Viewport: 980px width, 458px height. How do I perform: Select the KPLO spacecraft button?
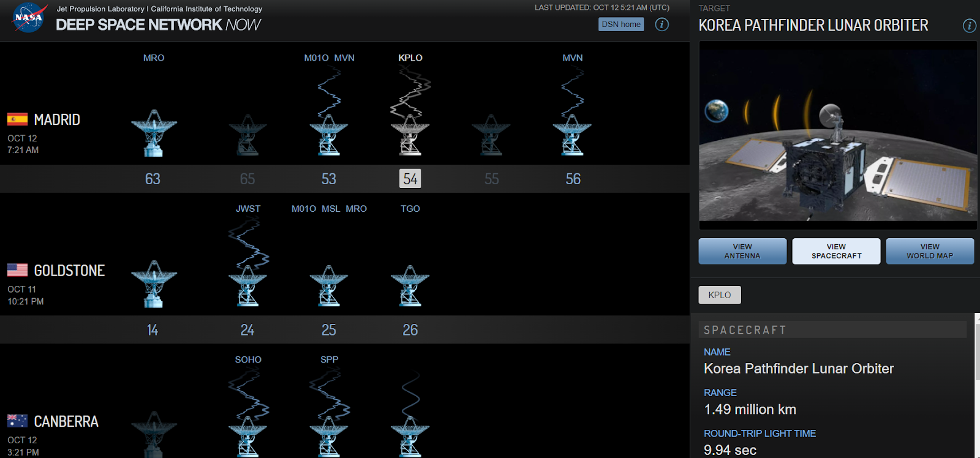point(720,295)
